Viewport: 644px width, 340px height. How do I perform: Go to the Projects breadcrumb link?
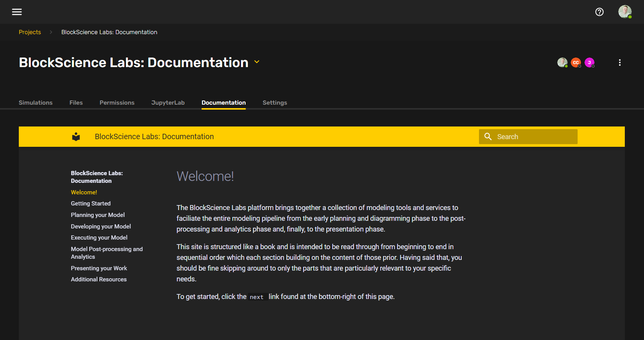coord(30,32)
